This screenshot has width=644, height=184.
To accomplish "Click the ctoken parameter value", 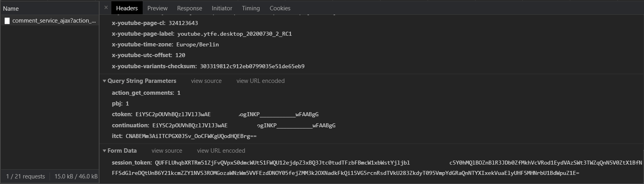I will [x=227, y=114].
